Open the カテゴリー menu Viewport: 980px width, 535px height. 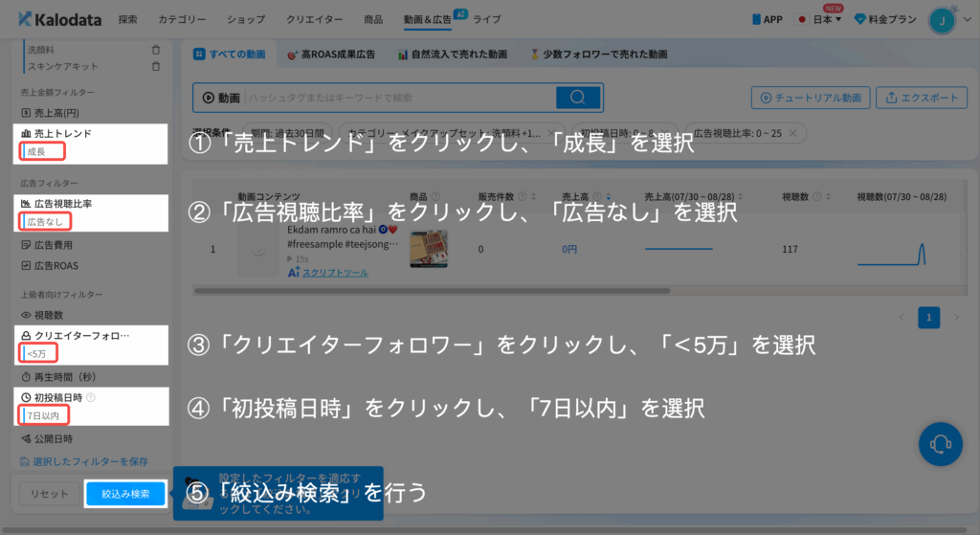coord(182,19)
